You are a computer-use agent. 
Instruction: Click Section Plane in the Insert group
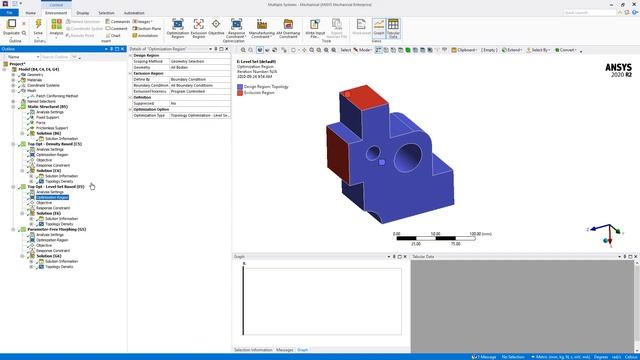147,29
